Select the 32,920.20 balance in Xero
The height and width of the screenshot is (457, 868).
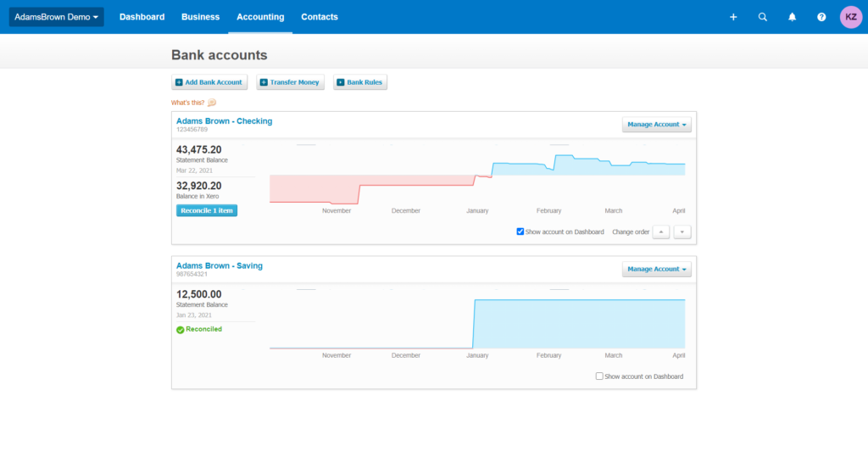[x=198, y=186]
